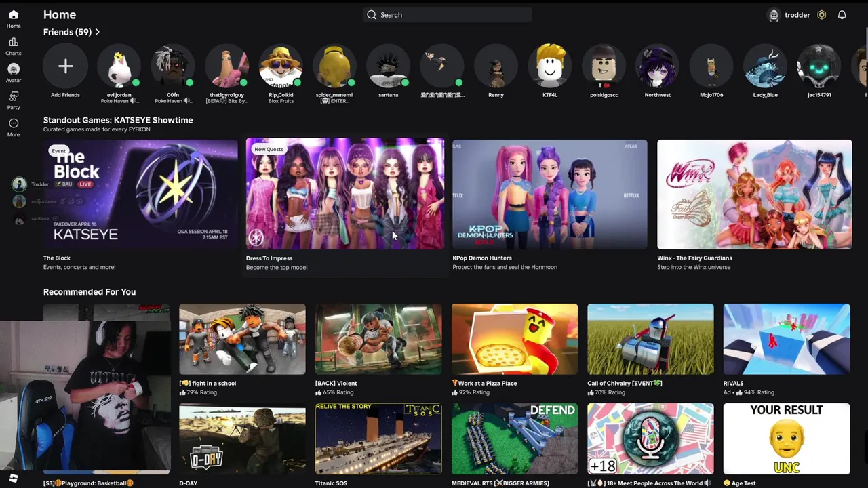Open the More sidebar menu
The image size is (868, 488).
pos(14,123)
